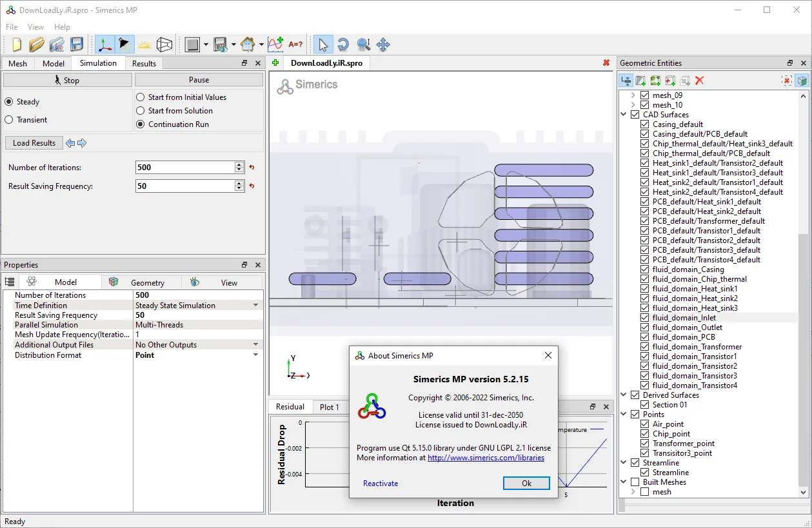Click the add plot graph icon
Viewport: 812px width, 528px height.
pos(275,44)
